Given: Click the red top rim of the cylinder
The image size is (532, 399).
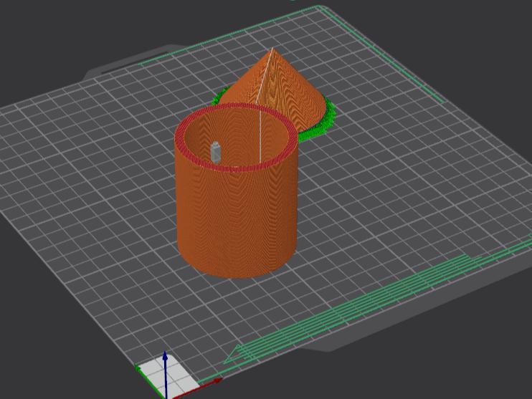Looking at the screenshot, I should 237,168.
